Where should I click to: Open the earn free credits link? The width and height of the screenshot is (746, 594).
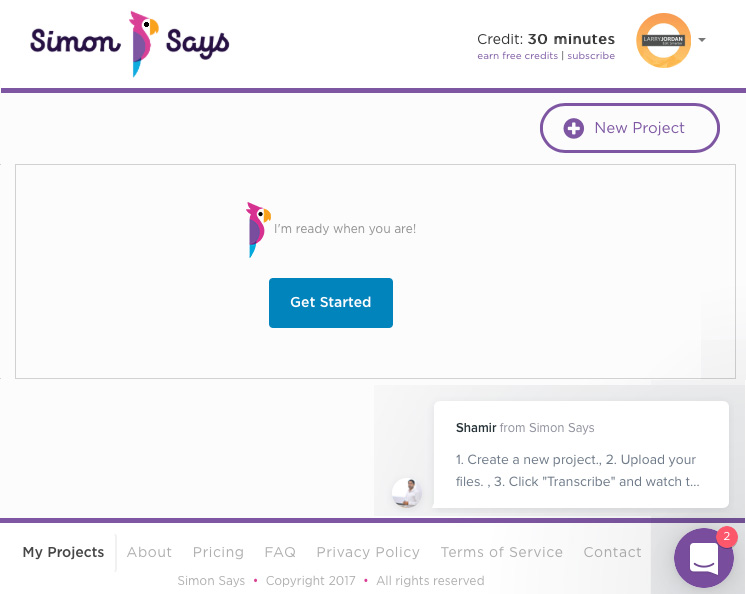[x=517, y=56]
